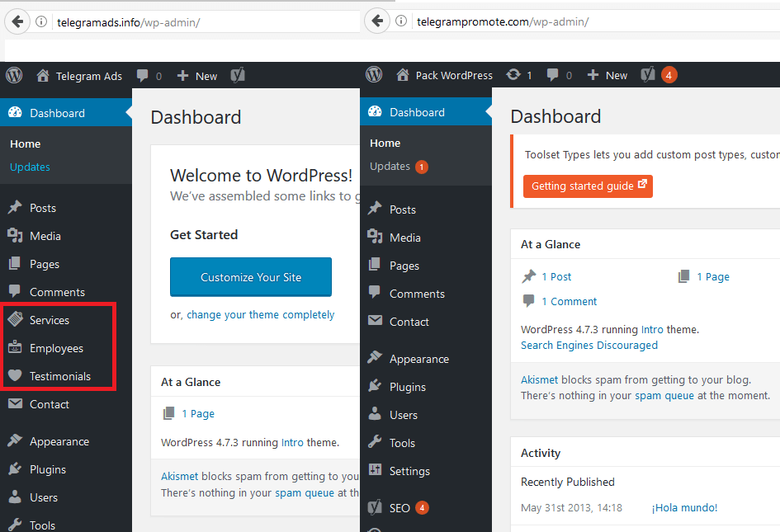This screenshot has height=532, width=780.
Task: Open the Telegram Ads home icon in the admin bar
Action: tap(43, 76)
